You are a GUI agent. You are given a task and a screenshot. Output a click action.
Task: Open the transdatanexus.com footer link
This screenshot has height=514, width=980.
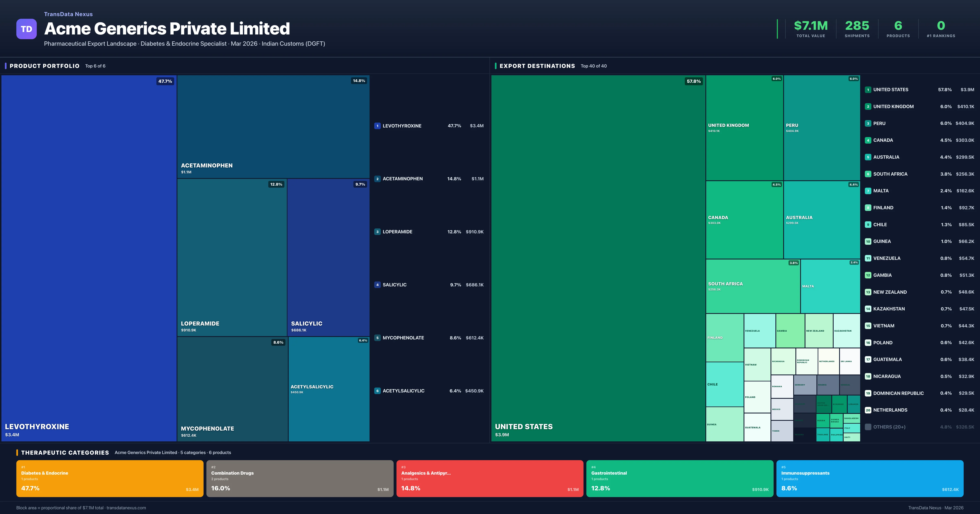click(127, 507)
